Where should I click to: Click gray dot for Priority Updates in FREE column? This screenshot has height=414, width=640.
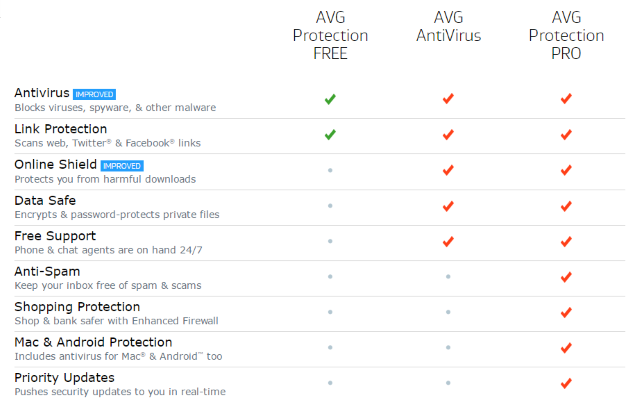pos(330,383)
